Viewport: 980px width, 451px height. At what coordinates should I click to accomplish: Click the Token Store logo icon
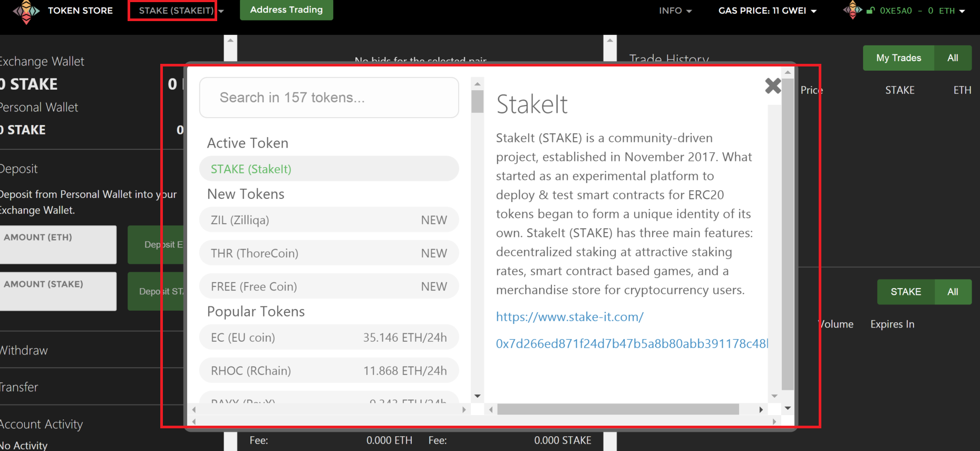click(x=26, y=12)
